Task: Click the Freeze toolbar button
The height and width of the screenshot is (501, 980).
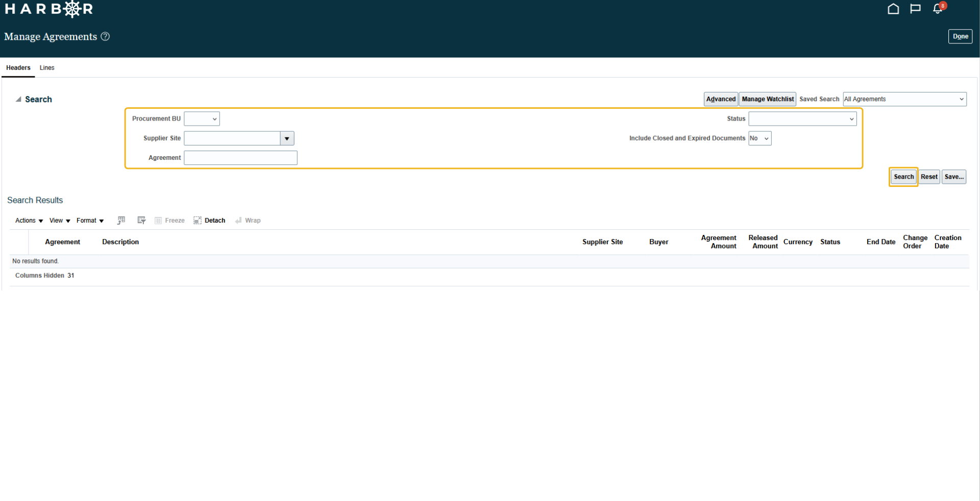Action: point(169,221)
